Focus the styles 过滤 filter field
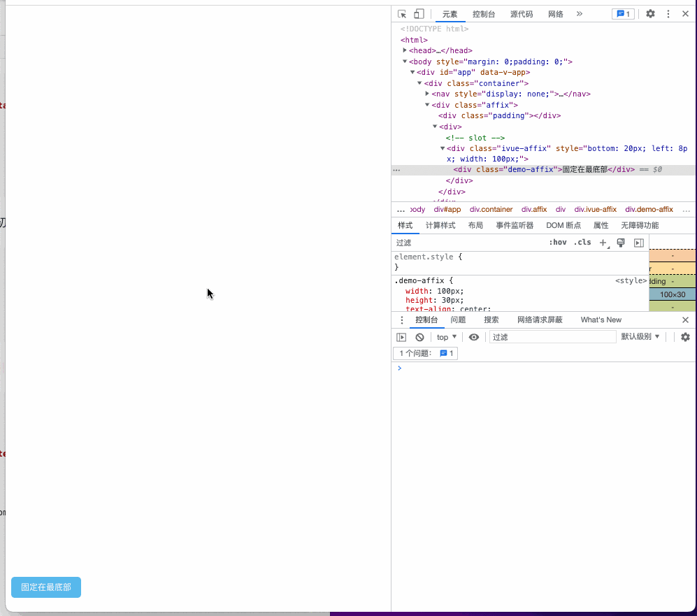 pos(469,243)
